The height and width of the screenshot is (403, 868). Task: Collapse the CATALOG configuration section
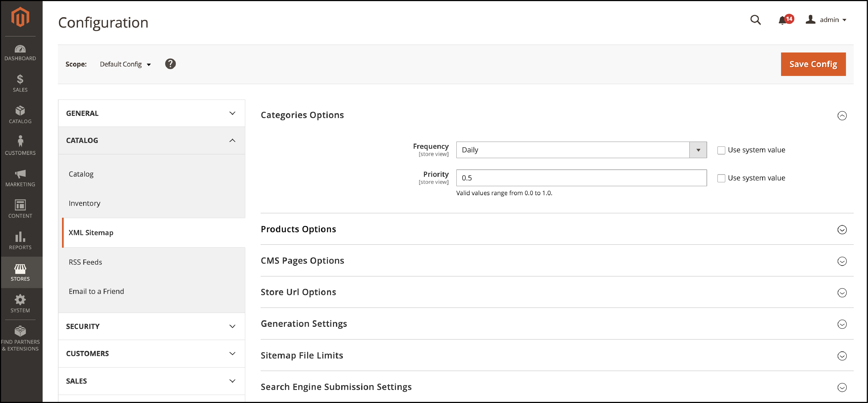151,140
